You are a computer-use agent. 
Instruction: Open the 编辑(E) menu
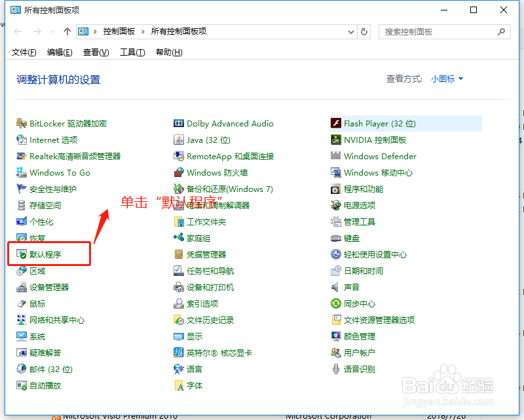[60, 52]
